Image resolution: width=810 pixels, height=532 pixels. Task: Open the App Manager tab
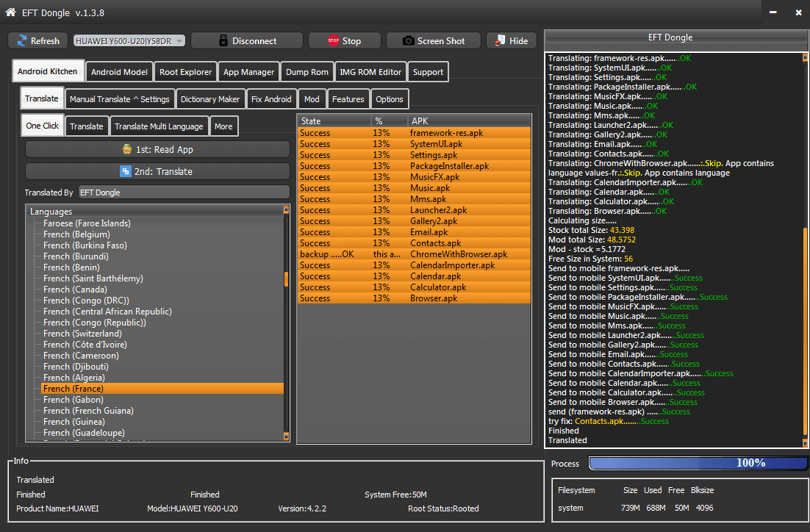click(x=248, y=72)
